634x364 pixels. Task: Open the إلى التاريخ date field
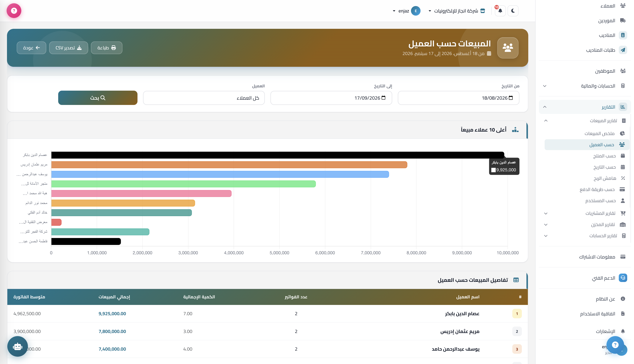pos(331,98)
